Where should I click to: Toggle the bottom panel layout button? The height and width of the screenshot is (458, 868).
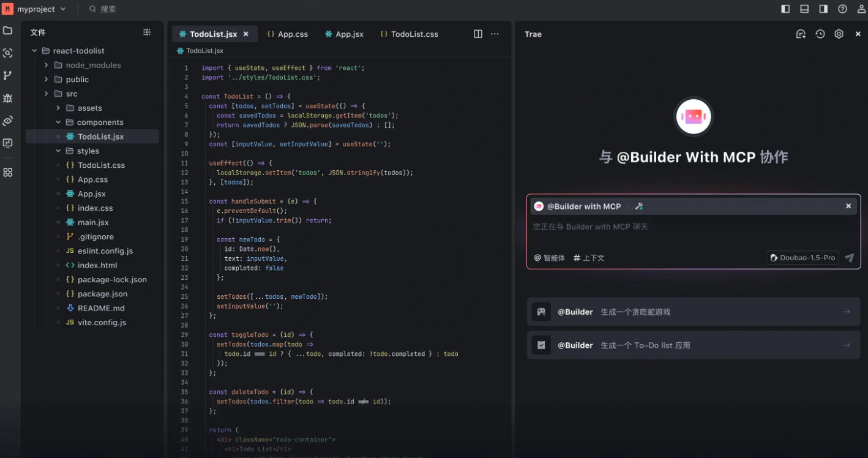point(804,9)
